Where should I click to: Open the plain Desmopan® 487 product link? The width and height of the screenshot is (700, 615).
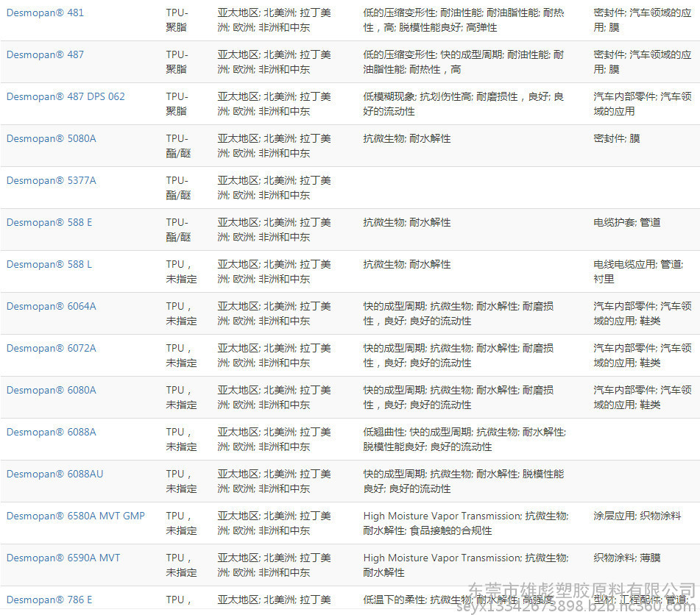[45, 55]
